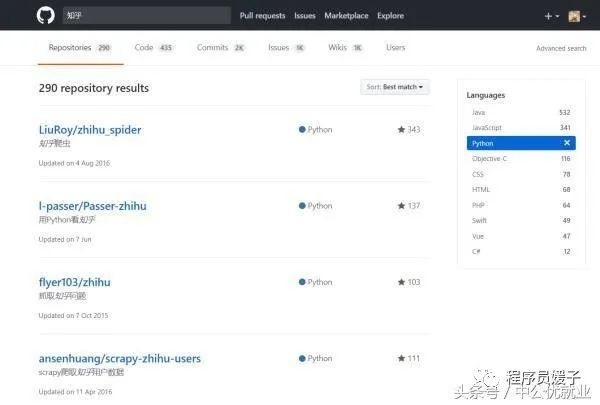Click the Python language dot on flyer103/zhihu row

tap(302, 282)
